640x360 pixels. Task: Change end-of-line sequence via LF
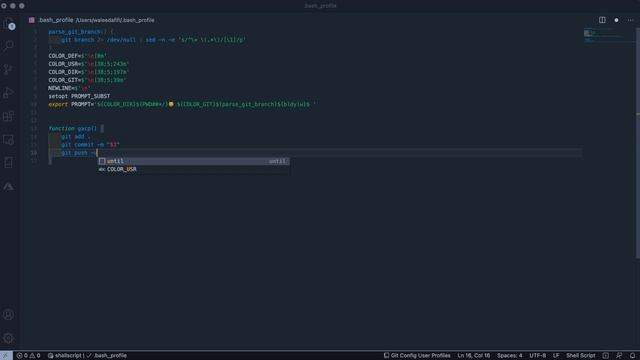(556, 356)
